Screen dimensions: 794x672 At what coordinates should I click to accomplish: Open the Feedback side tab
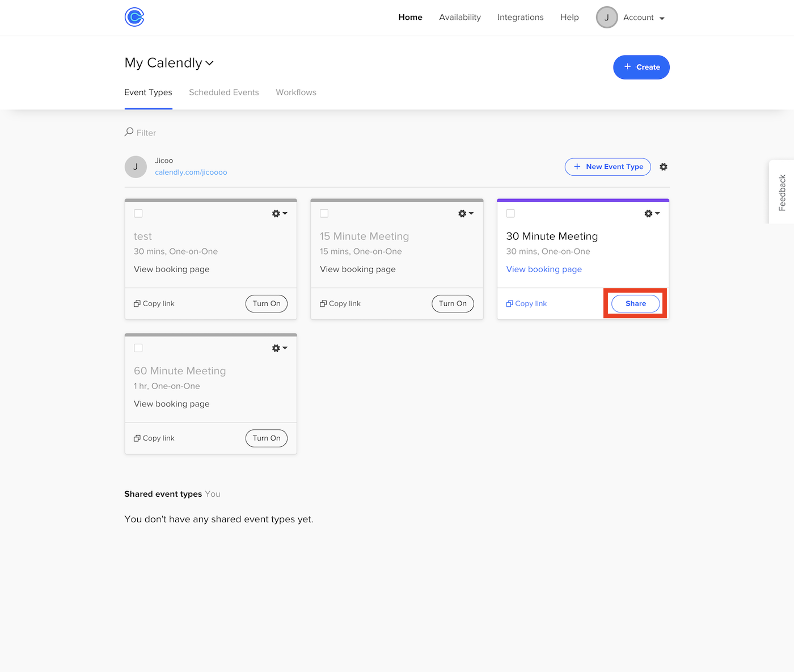click(x=782, y=192)
